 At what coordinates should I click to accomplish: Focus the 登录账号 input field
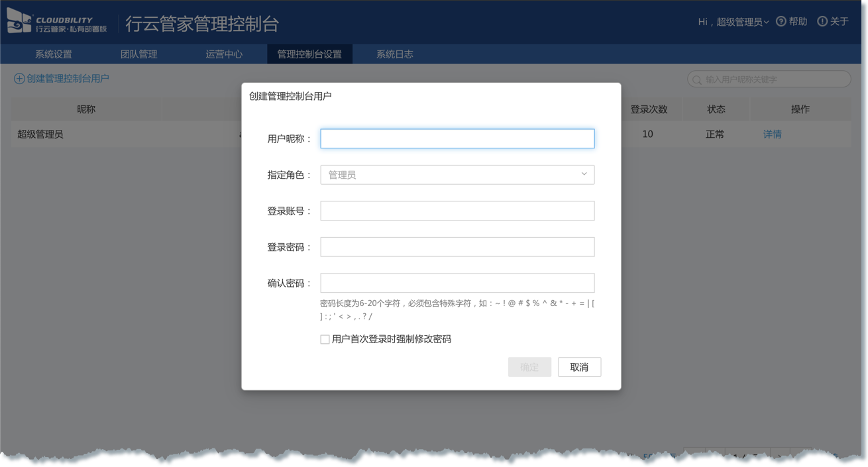click(457, 211)
